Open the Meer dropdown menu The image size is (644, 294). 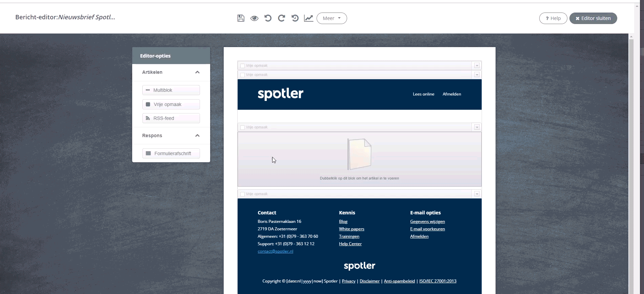pos(331,18)
